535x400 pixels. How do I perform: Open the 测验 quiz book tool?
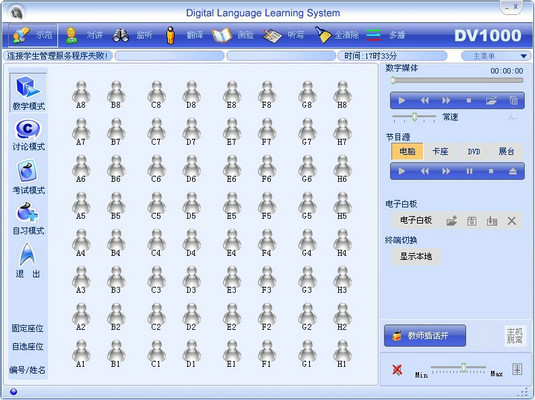233,35
